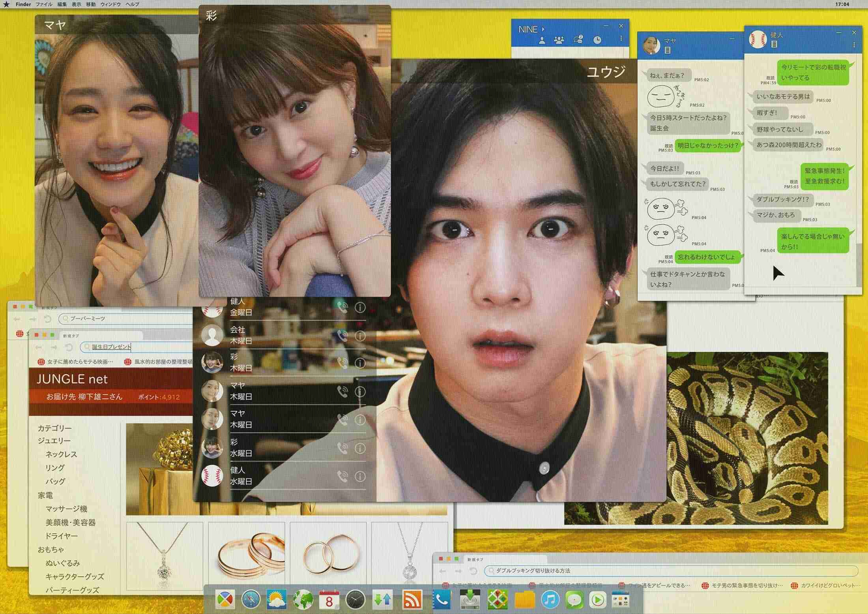
Task: Open the note icon under 健人's name in chat header
Action: (774, 44)
